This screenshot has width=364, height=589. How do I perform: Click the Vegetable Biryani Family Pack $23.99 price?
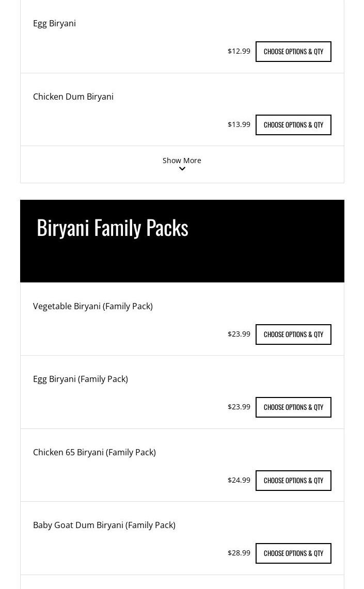pyautogui.click(x=239, y=334)
